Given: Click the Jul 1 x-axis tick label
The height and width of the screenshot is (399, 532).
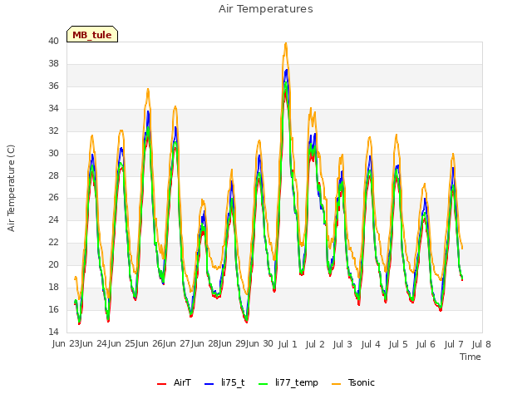Looking at the screenshot, I should coord(288,344).
